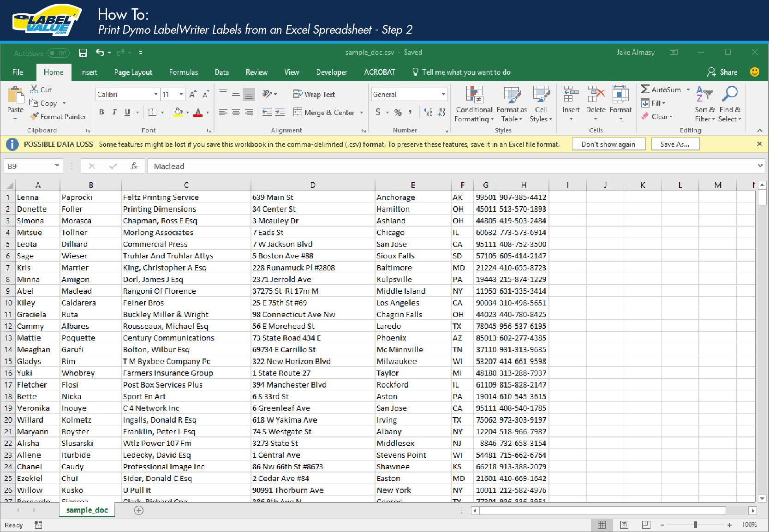Toggle Middle Align for cells
Image resolution: width=769 pixels, height=532 pixels.
coord(236,94)
